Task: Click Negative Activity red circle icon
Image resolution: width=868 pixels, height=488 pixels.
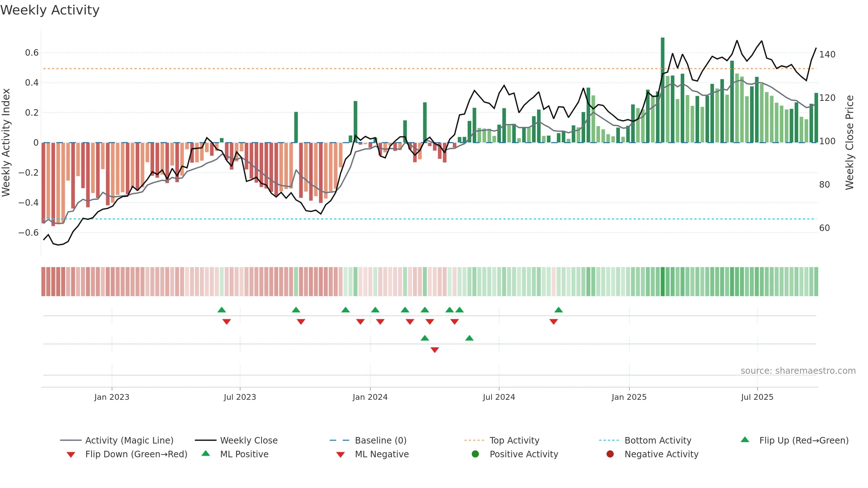Action: [610, 454]
